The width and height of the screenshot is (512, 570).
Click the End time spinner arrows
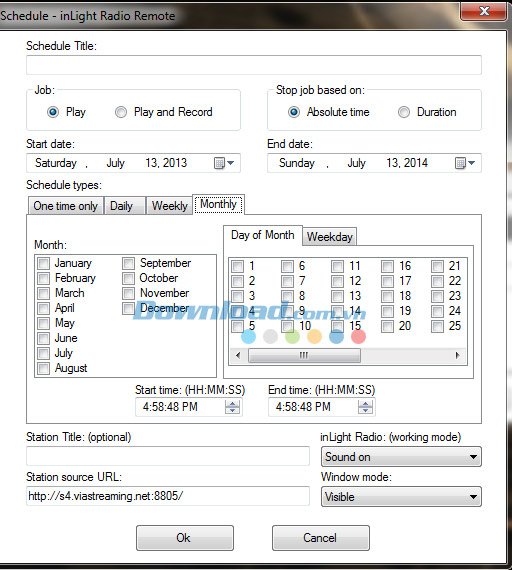pyautogui.click(x=365, y=407)
